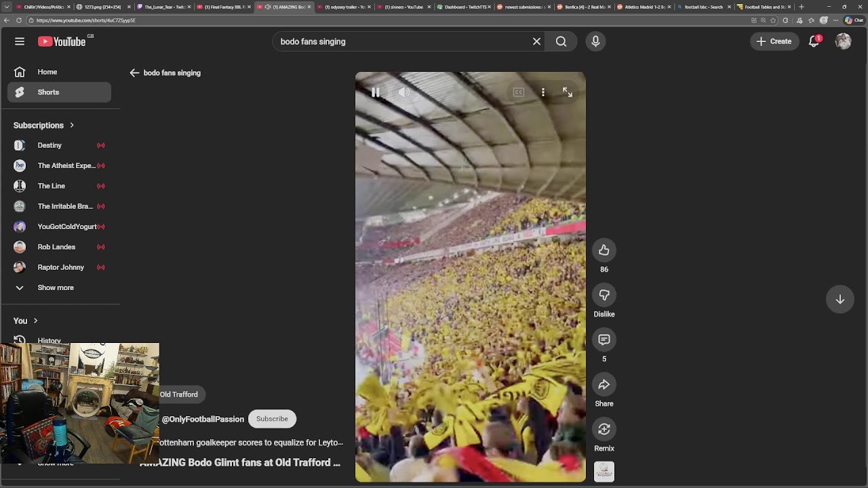Dislike the short with thumbs down
The height and width of the screenshot is (488, 868).
click(x=604, y=295)
